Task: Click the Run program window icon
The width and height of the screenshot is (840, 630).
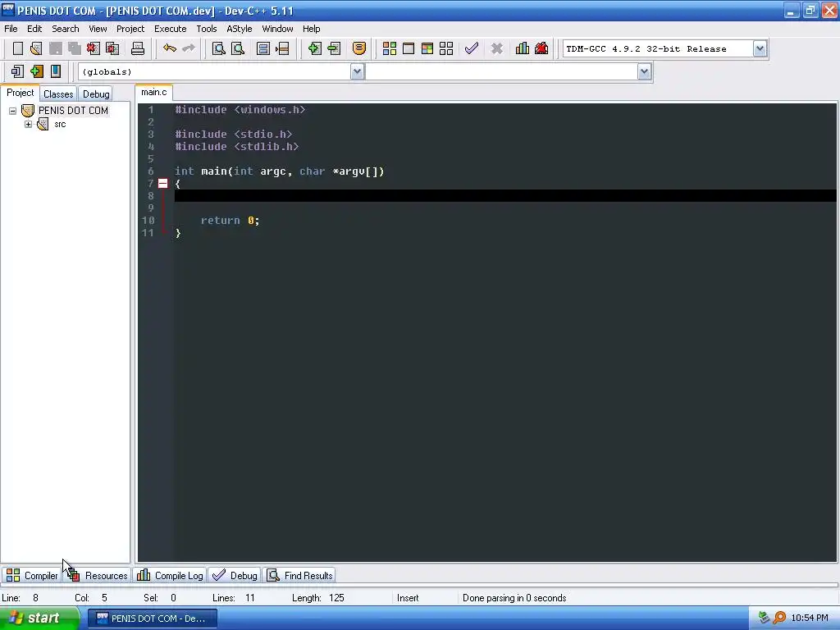Action: point(409,48)
